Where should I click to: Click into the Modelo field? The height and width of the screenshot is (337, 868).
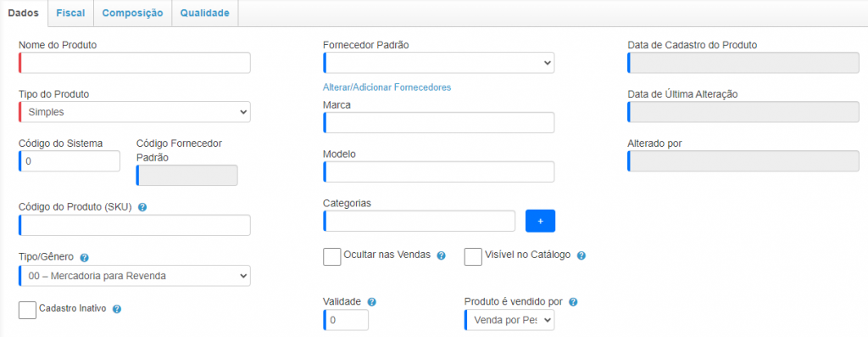[438, 171]
